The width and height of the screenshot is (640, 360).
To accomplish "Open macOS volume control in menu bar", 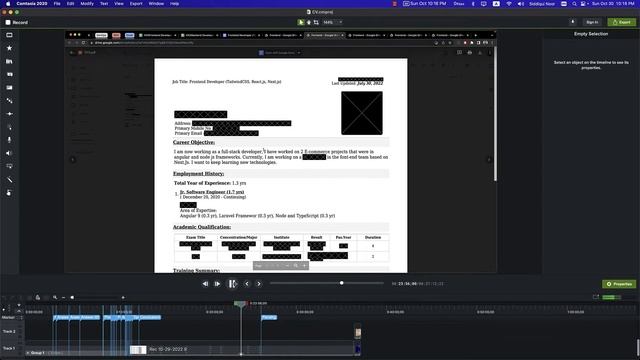I will (x=521, y=4).
